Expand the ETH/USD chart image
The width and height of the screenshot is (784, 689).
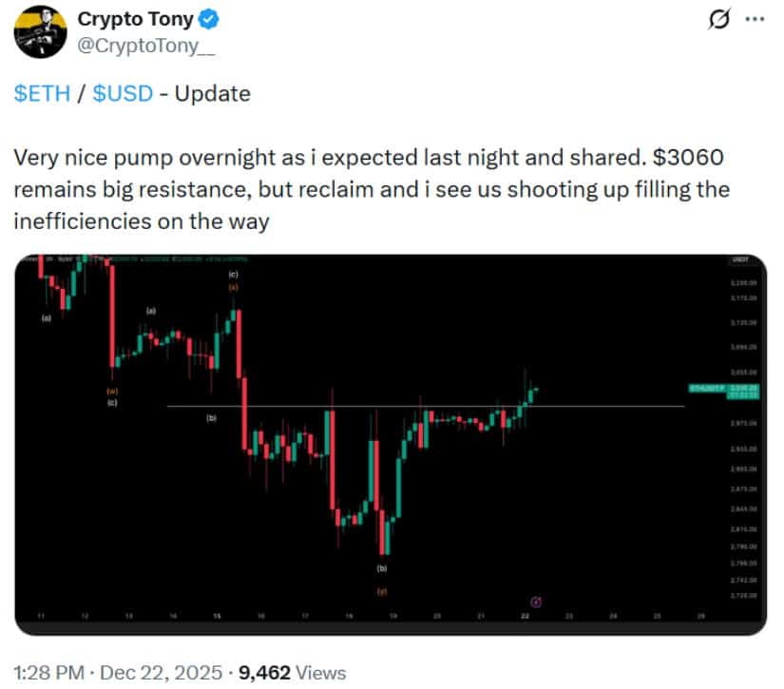pos(392,435)
